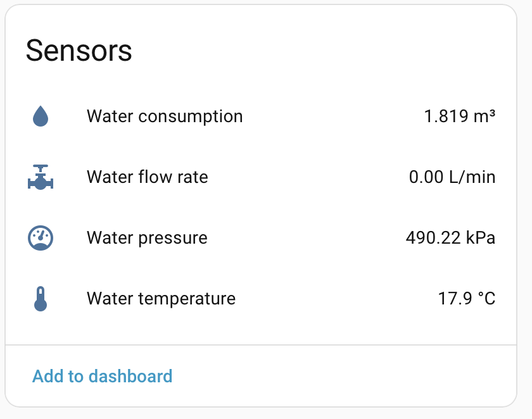
Task: Click the pressure gauge icon
Action: pos(41,237)
